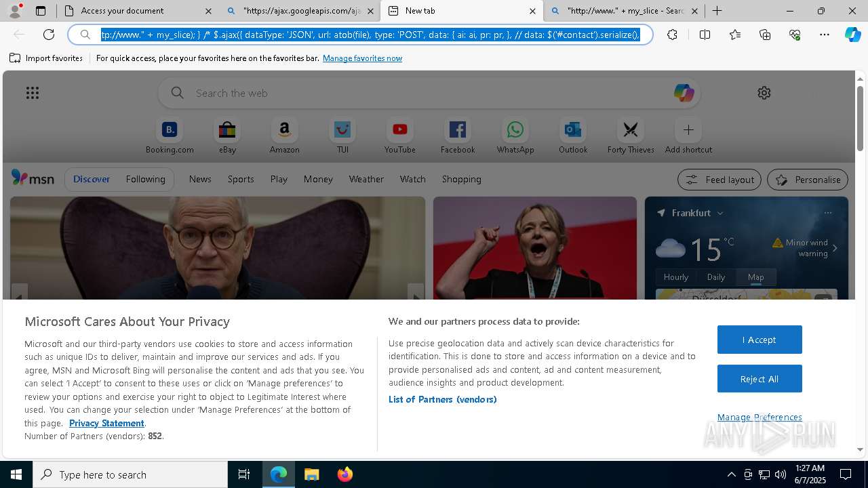The width and height of the screenshot is (868, 488).
Task: Open the Amazon shortcut
Action: (x=284, y=136)
